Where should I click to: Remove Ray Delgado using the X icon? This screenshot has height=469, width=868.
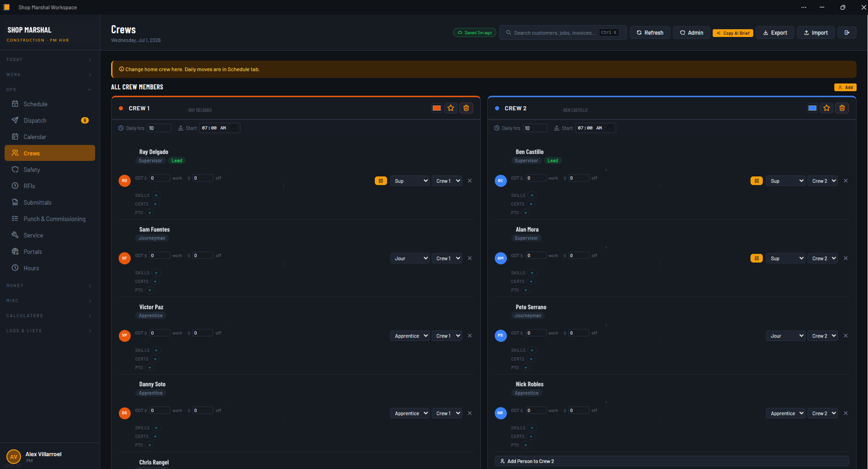tap(470, 181)
